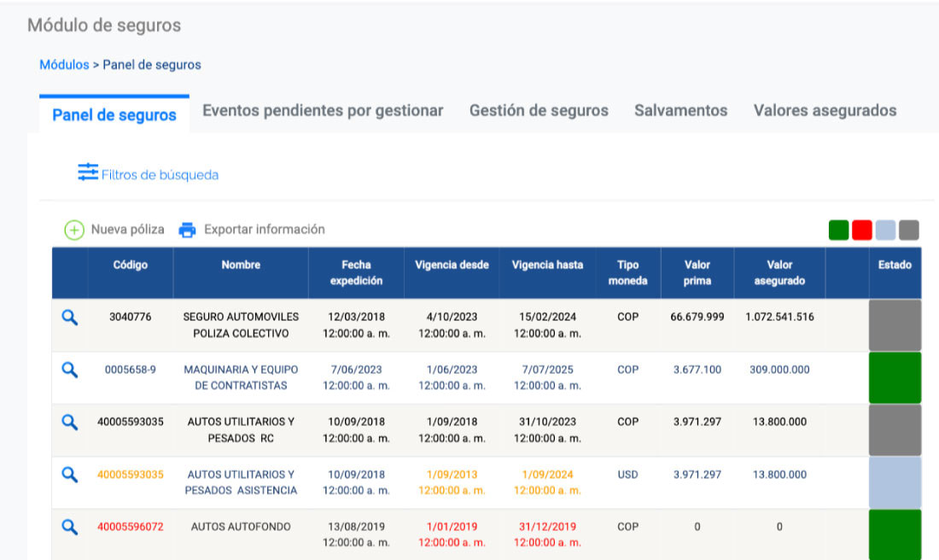Click the Fecha expedición column header

click(356, 272)
